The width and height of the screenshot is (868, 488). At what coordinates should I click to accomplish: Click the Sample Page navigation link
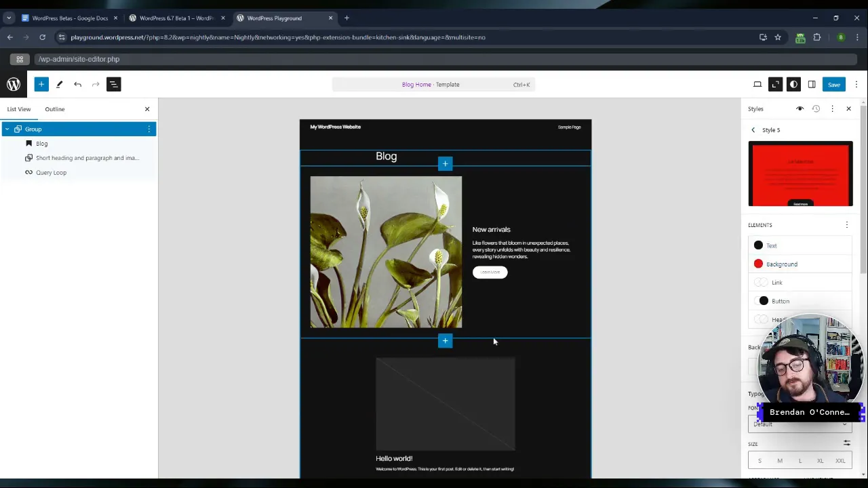[569, 127]
